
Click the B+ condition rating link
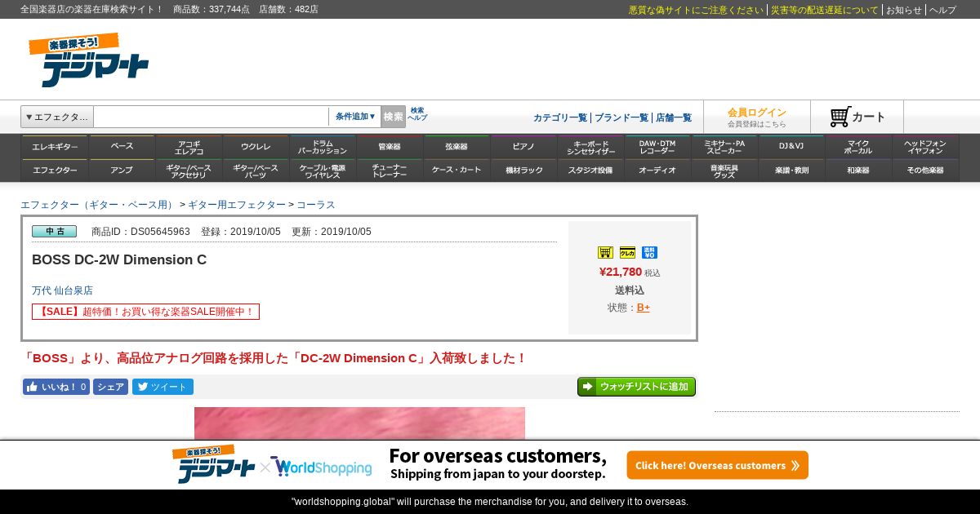[x=644, y=308]
